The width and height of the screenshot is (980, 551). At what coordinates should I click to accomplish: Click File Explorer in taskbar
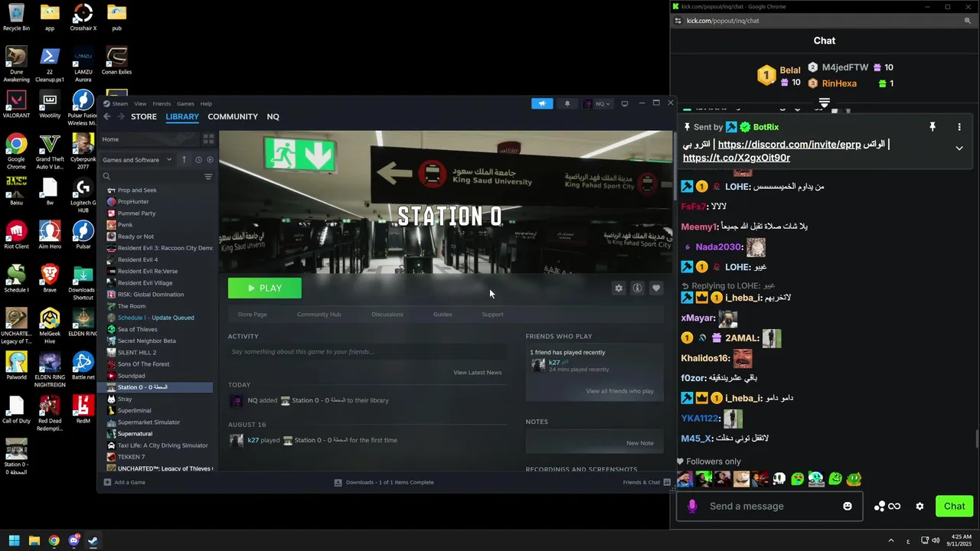coord(34,540)
